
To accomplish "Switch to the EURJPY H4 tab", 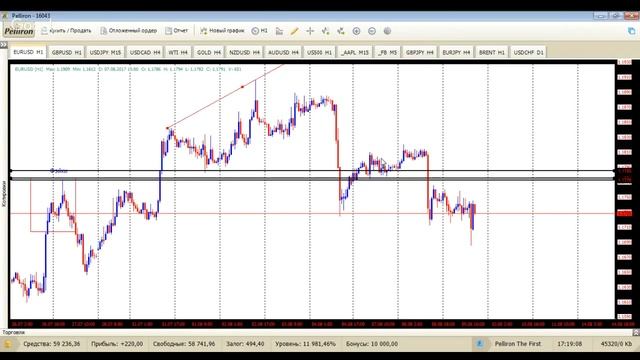I will [x=456, y=53].
